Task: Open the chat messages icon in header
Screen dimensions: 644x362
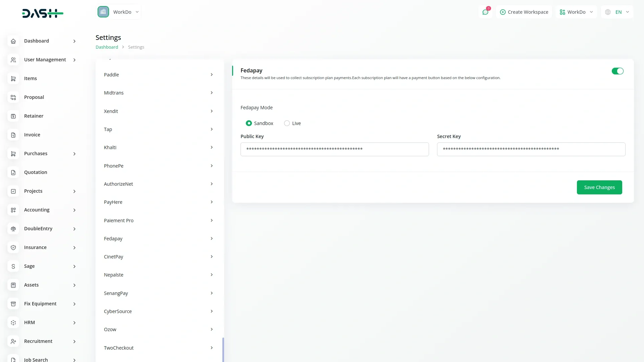Action: point(485,12)
